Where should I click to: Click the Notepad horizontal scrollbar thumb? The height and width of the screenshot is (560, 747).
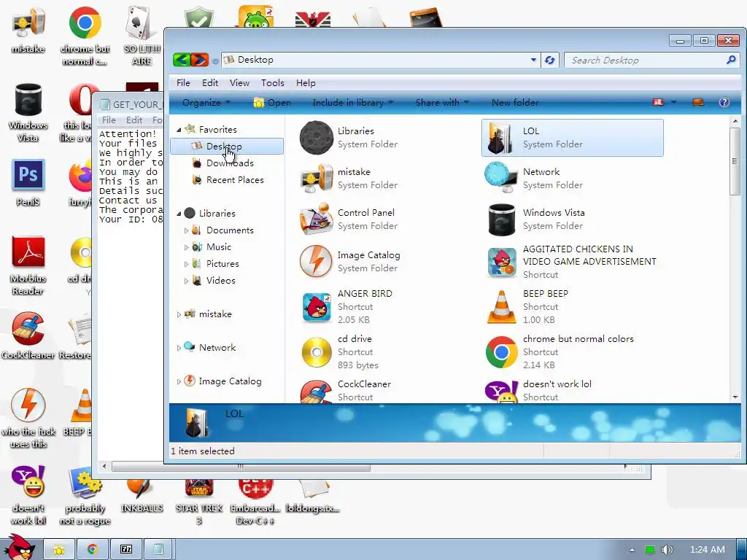click(241, 467)
